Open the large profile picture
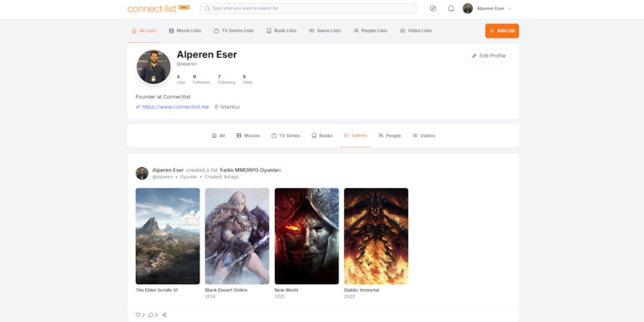Screen dimensions: 644x322 click(154, 67)
